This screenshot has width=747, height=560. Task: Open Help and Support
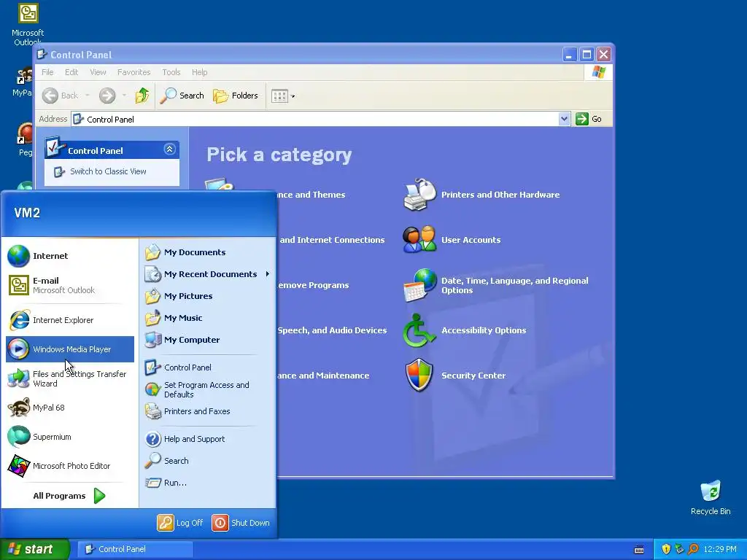point(207,438)
